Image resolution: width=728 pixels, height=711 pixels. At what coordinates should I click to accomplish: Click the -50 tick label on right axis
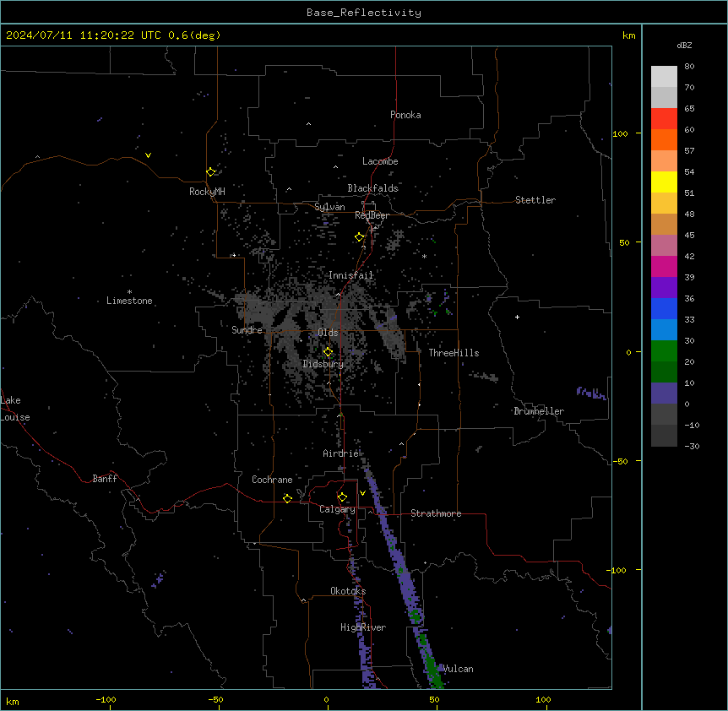[x=620, y=461]
